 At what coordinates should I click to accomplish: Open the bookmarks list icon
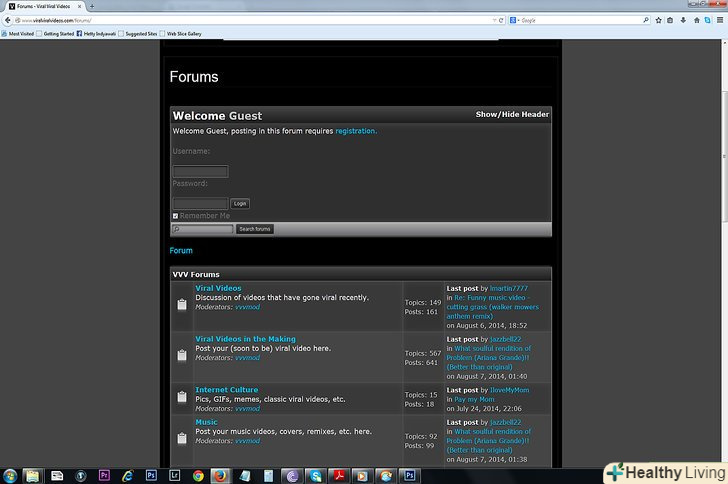coord(670,20)
